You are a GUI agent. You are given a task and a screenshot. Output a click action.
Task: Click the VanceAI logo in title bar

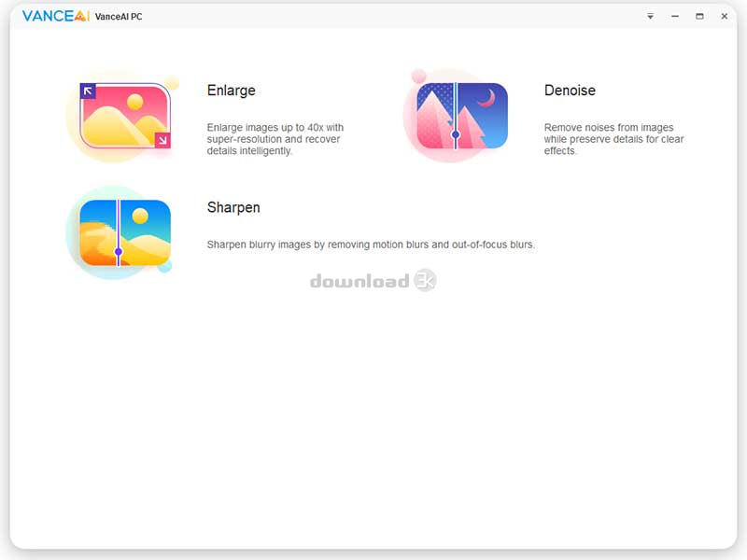click(x=56, y=16)
